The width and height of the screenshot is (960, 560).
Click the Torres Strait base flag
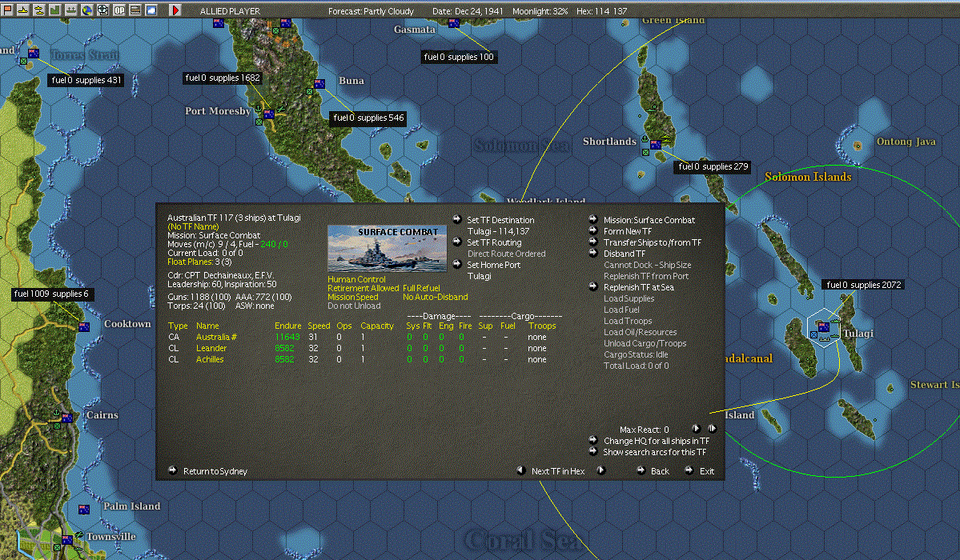pos(34,54)
